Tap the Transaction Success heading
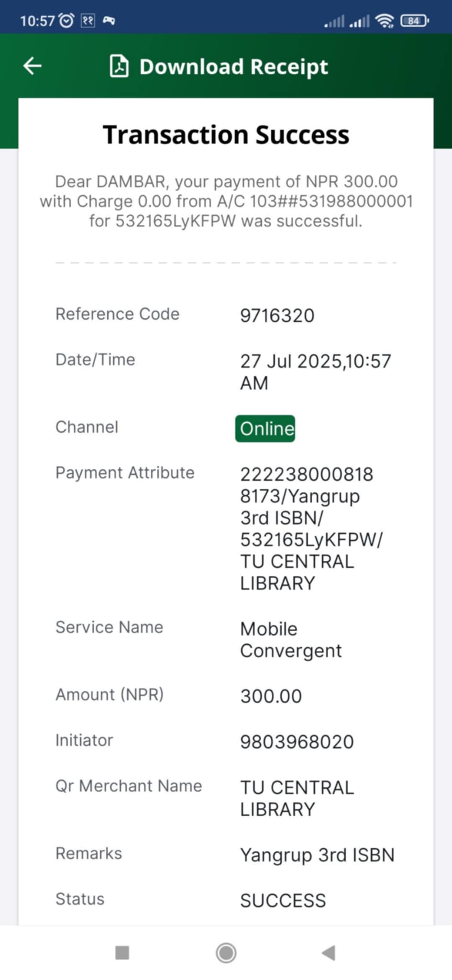452x980 pixels. 226,134
